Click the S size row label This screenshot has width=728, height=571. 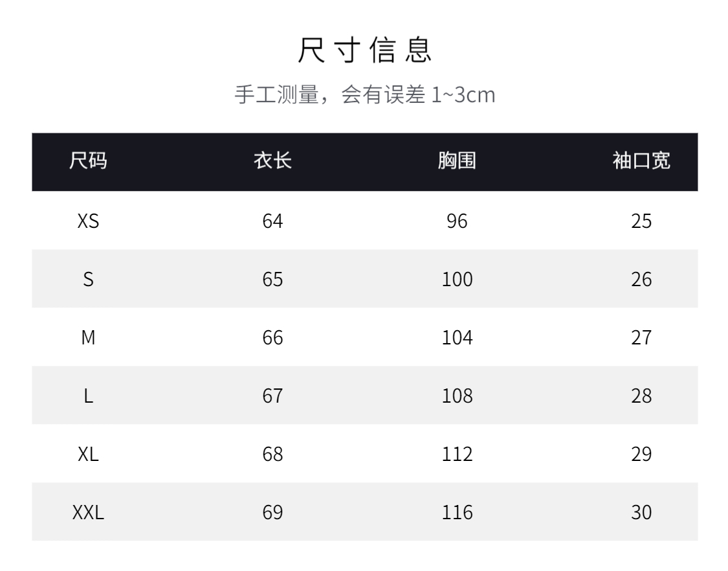(x=88, y=280)
